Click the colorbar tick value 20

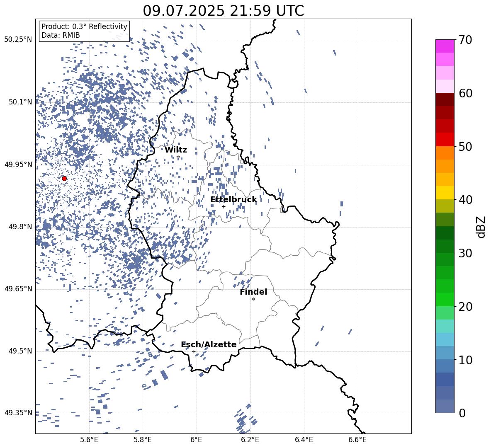coord(465,307)
